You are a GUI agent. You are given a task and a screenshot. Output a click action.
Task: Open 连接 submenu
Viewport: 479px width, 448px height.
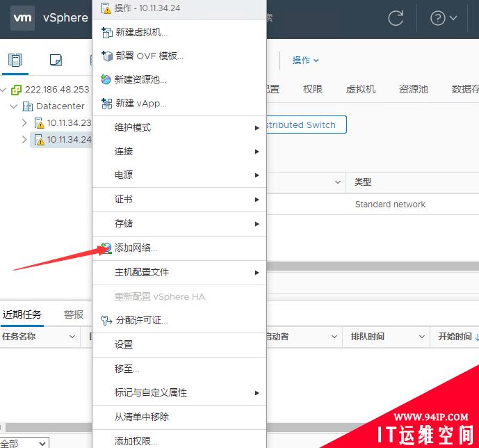(x=179, y=151)
